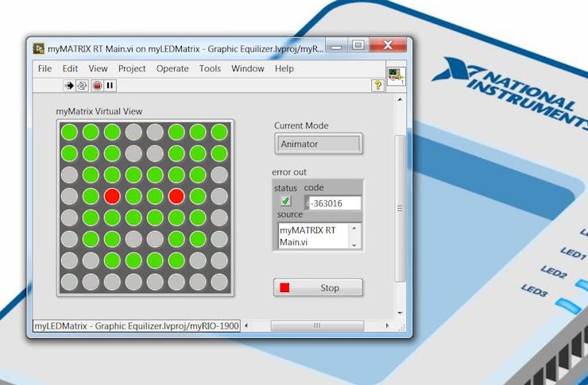Click the vertical scrollbar up arrow
Image resolution: width=588 pixels, height=385 pixels.
pos(400,99)
